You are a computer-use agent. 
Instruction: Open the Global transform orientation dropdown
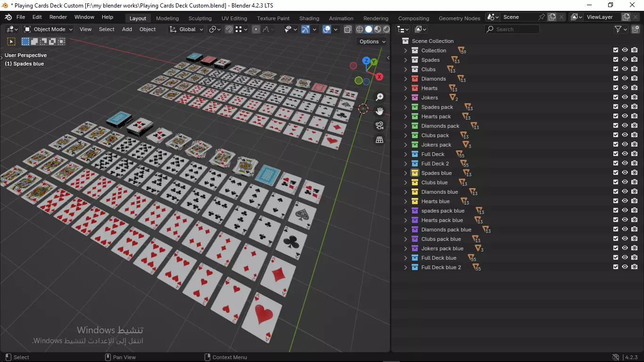coord(187,29)
